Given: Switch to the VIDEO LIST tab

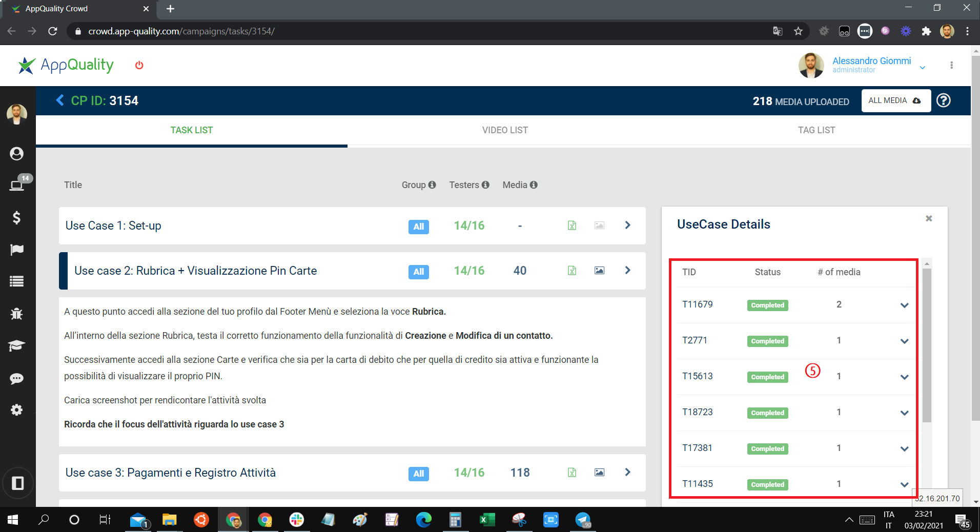Looking at the screenshot, I should point(505,130).
